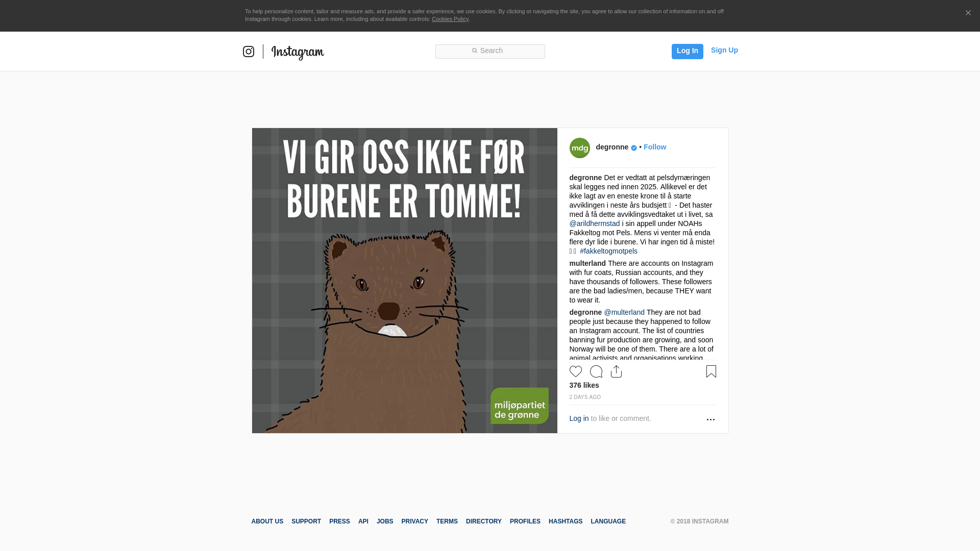
Task: Click the verified badge next to degronne
Action: click(634, 148)
